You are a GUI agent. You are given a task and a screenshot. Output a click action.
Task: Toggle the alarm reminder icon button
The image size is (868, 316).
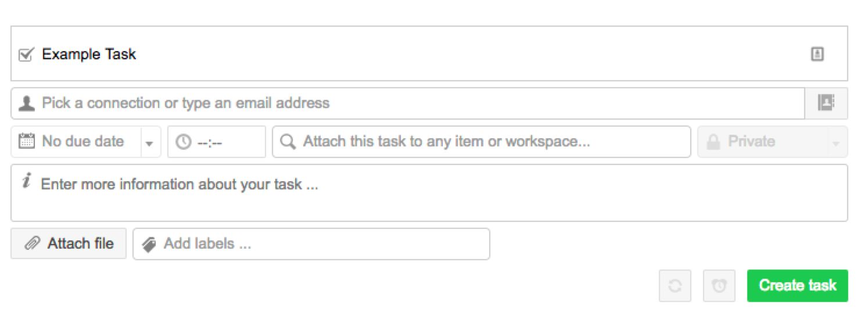point(719,286)
